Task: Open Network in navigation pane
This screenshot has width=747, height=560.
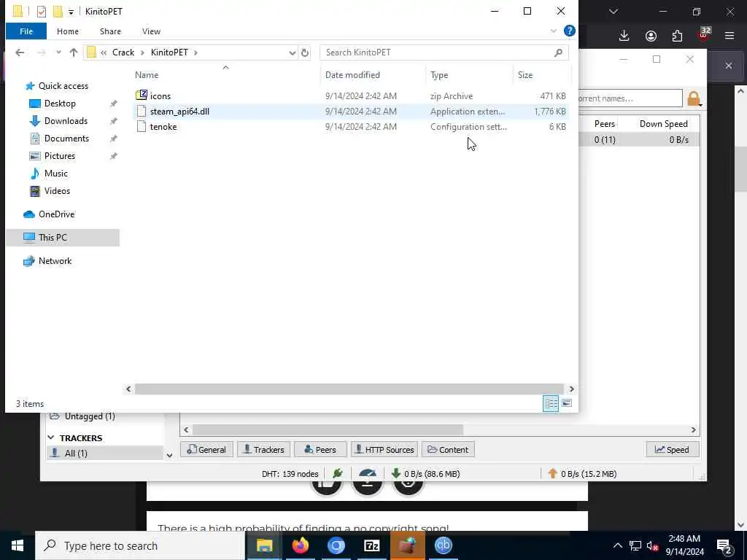Action: (55, 261)
